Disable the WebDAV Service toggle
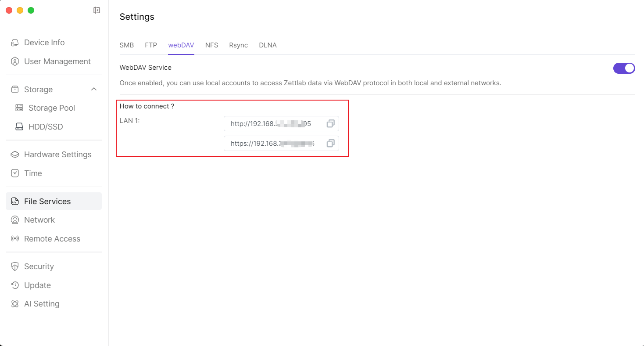644x346 pixels. [x=624, y=68]
